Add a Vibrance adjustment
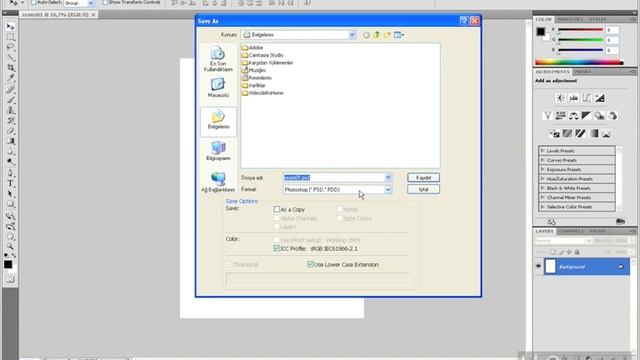The height and width of the screenshot is (360, 640). pyautogui.click(x=547, y=116)
